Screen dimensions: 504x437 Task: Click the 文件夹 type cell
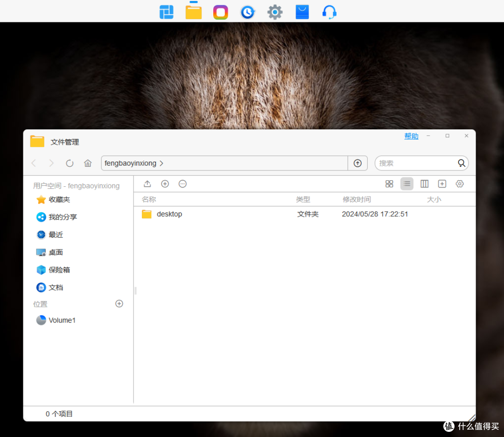308,214
